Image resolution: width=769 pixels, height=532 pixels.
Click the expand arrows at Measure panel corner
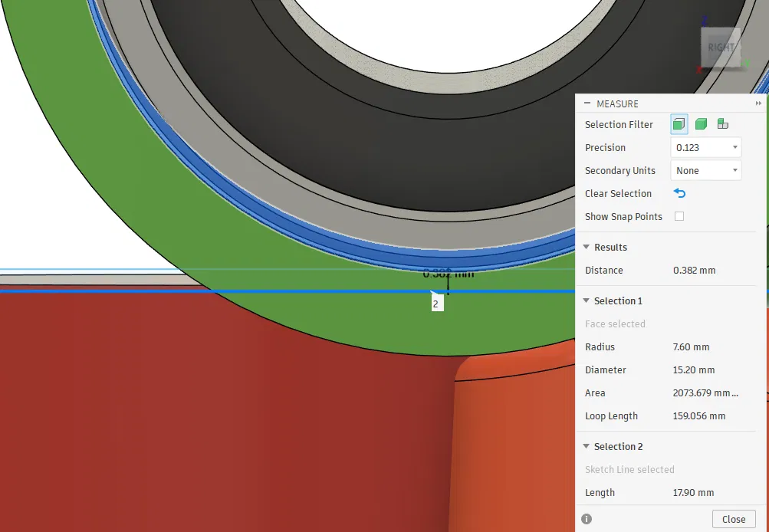tap(758, 103)
